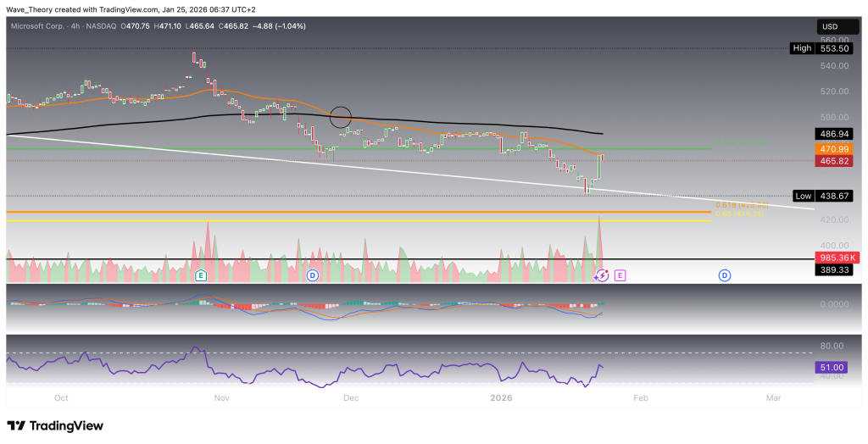This screenshot has width=868, height=444.
Task: Click the red 465.82 current price label
Action: tap(830, 160)
